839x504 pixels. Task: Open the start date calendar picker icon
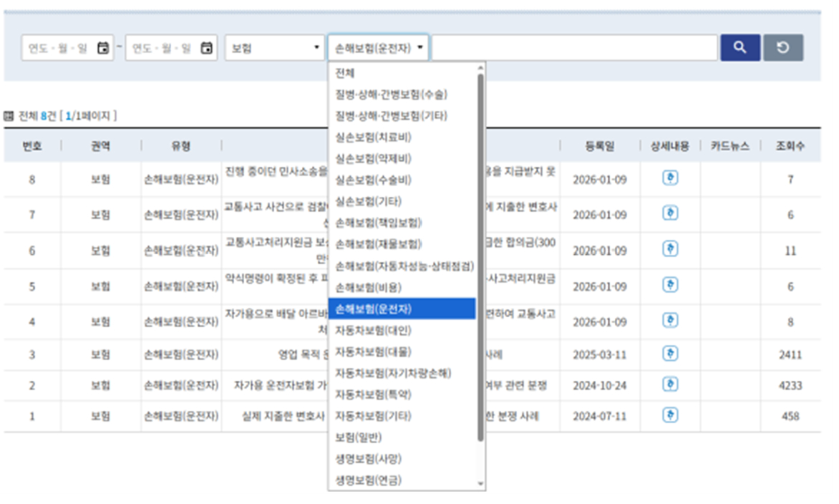[103, 48]
